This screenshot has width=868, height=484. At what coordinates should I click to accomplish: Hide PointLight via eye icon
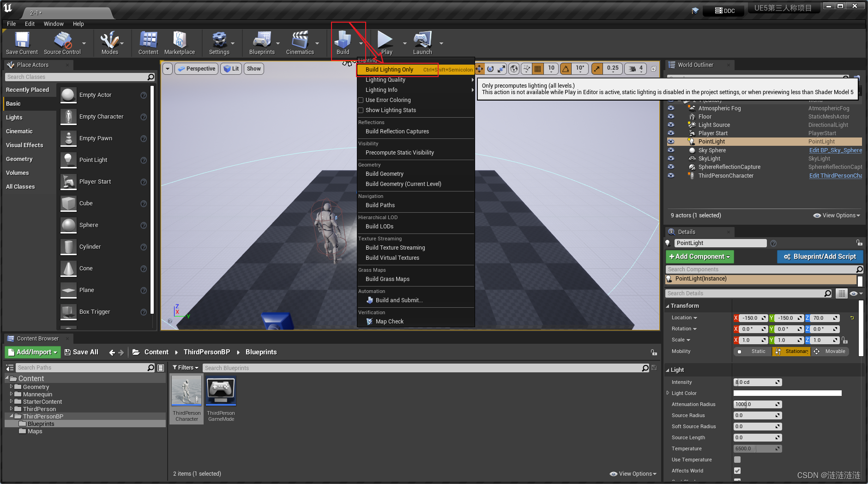coord(671,142)
